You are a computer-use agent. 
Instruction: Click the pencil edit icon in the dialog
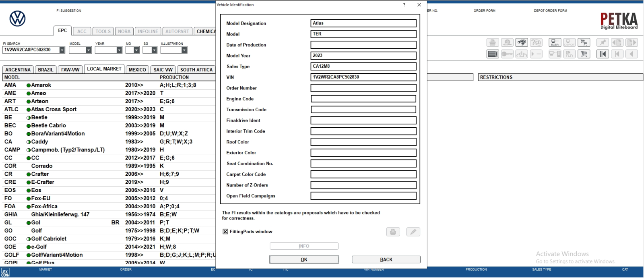pyautogui.click(x=413, y=232)
